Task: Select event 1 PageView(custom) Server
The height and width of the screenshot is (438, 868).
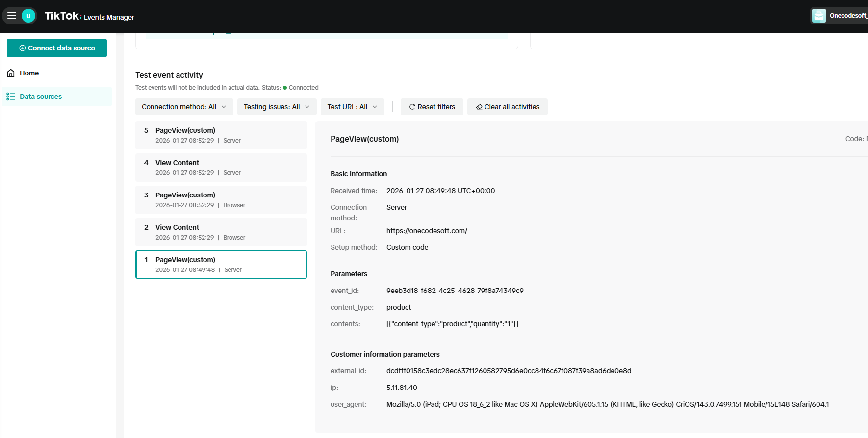Action: [221, 265]
